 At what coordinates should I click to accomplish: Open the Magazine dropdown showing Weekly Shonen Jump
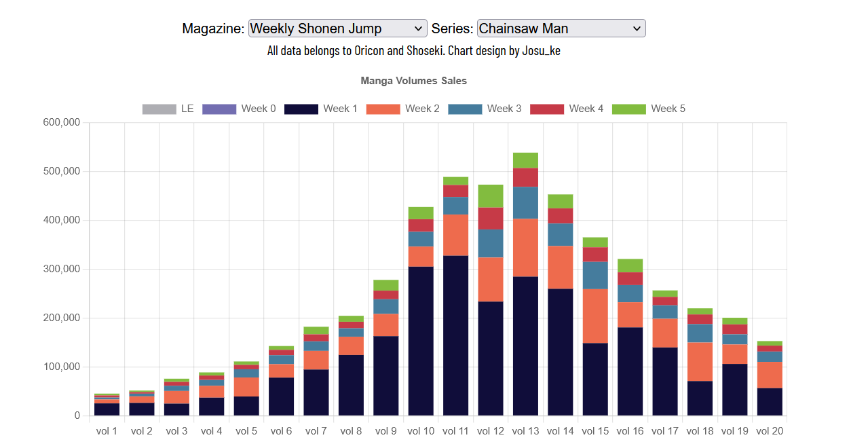click(x=338, y=28)
